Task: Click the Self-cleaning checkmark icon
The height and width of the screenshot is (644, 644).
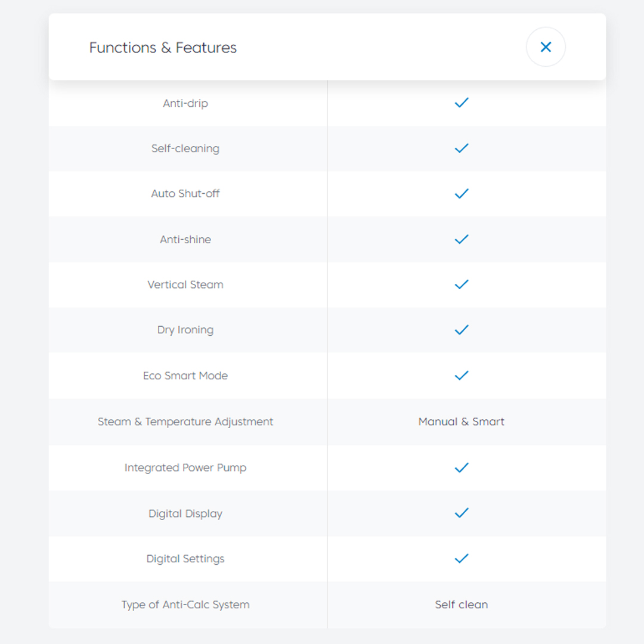Action: click(462, 148)
